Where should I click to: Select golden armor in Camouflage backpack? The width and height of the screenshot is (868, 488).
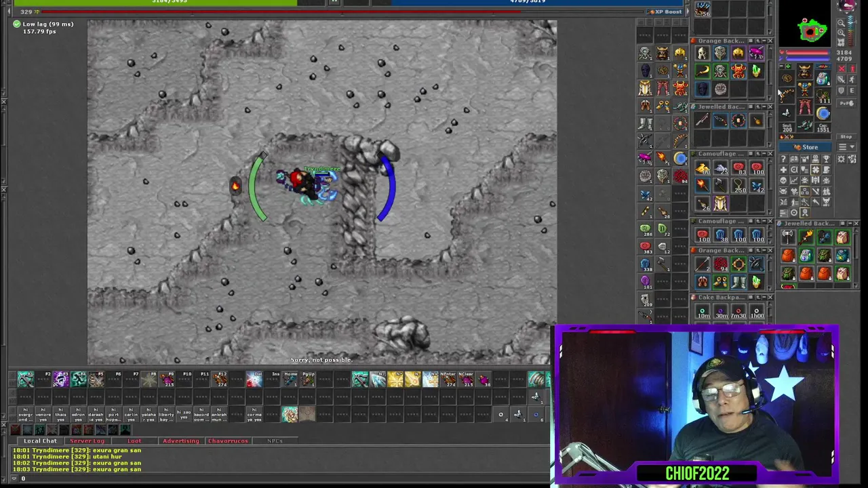click(720, 203)
